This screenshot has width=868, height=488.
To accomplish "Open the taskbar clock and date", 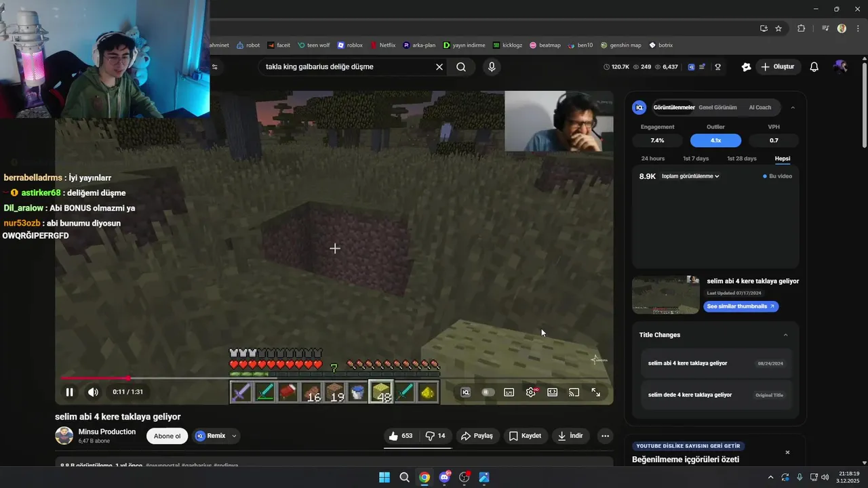I will (x=849, y=477).
